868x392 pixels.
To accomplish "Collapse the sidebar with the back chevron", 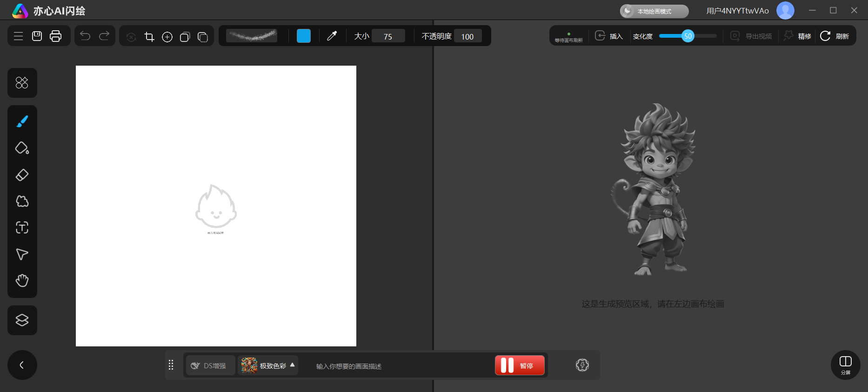I will pyautogui.click(x=22, y=365).
